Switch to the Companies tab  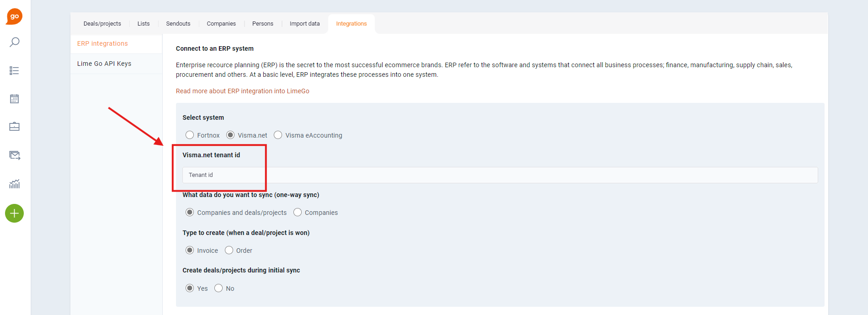point(221,24)
